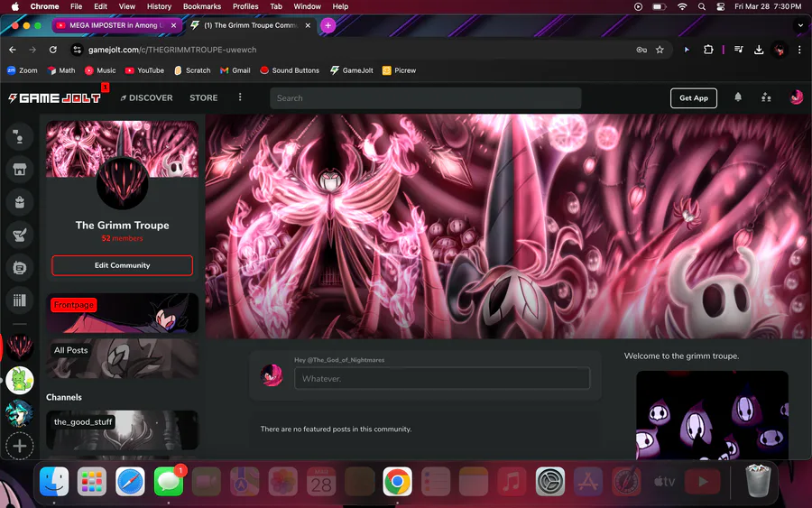Bookmark this page with the star icon
This screenshot has height=508, width=812.
660,50
